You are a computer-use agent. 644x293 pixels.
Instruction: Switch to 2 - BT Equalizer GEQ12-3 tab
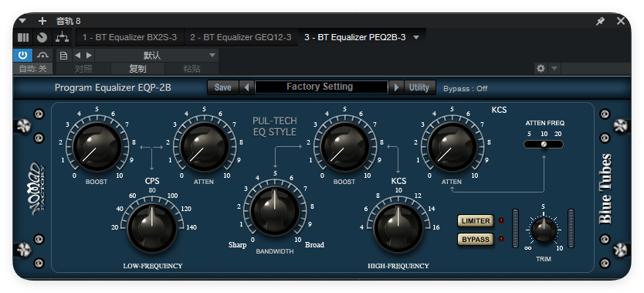coord(241,37)
